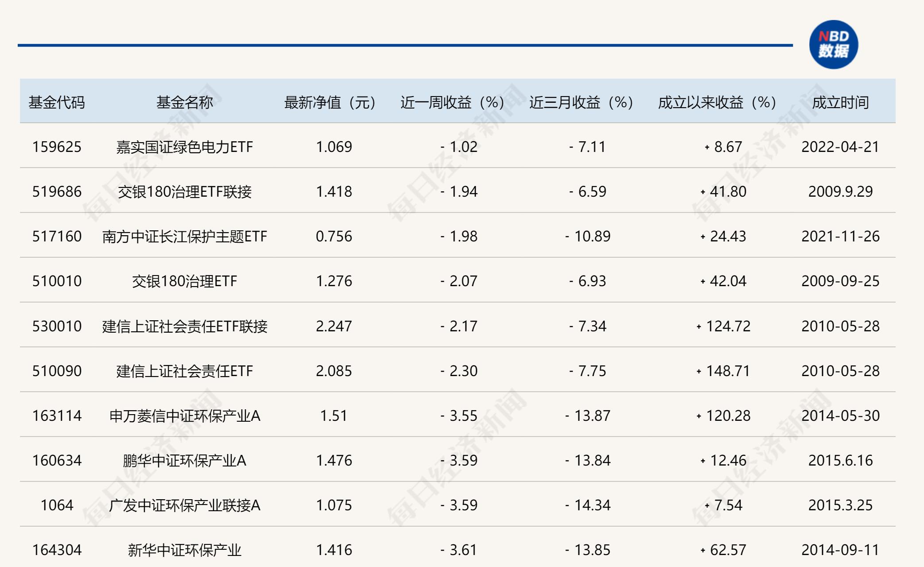Click date 2015.6.16

tap(840, 460)
